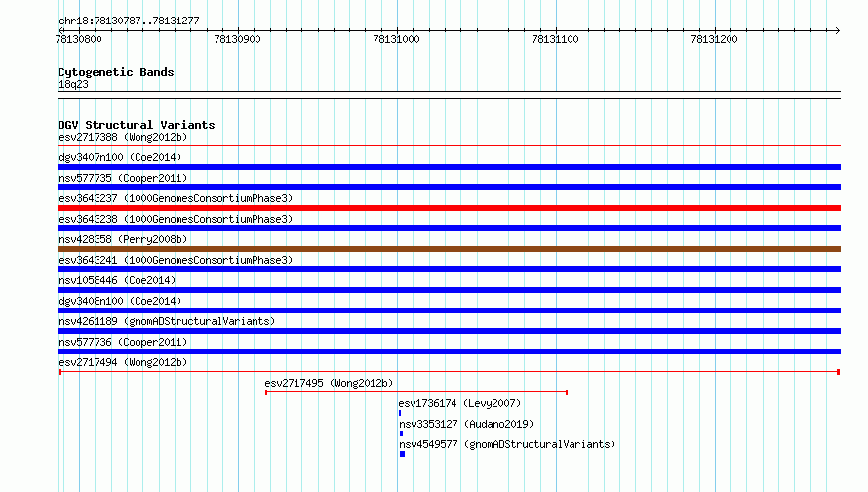Open variant nsv4261189 (gnomADStructuralVariants) label
Screen dimensions: 868x492
coord(167,321)
